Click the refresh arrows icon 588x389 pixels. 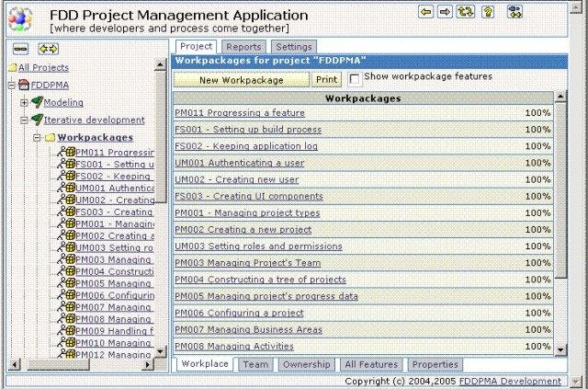coord(466,12)
